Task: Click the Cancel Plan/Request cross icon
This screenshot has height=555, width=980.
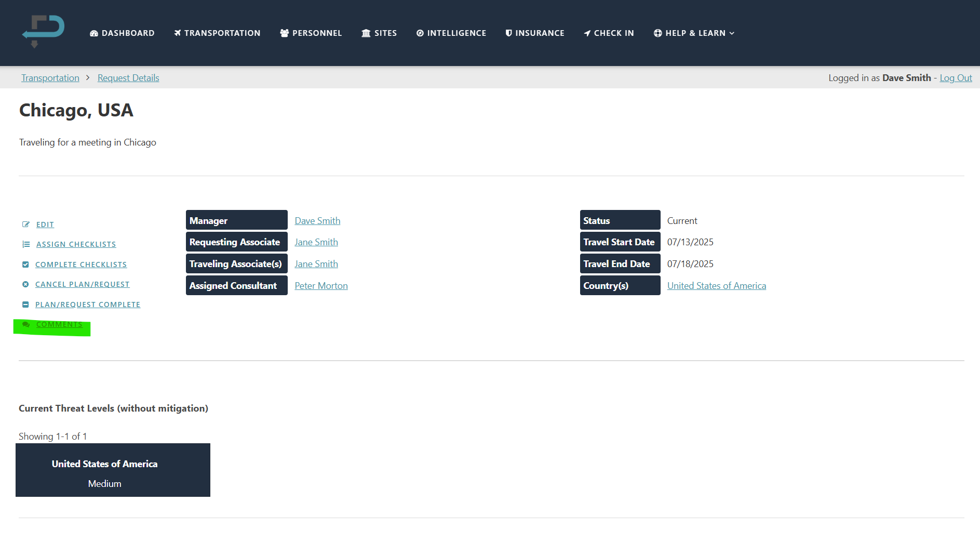Action: click(26, 284)
